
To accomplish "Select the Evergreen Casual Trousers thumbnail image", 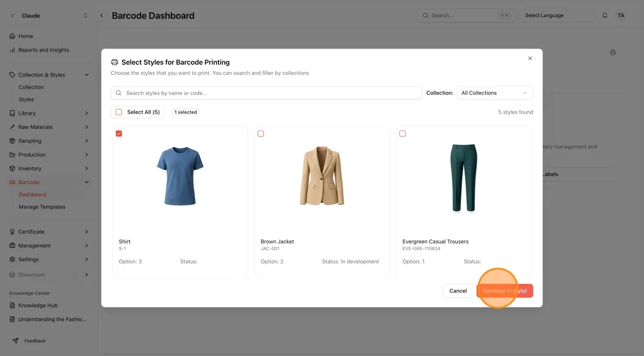I will (x=463, y=178).
